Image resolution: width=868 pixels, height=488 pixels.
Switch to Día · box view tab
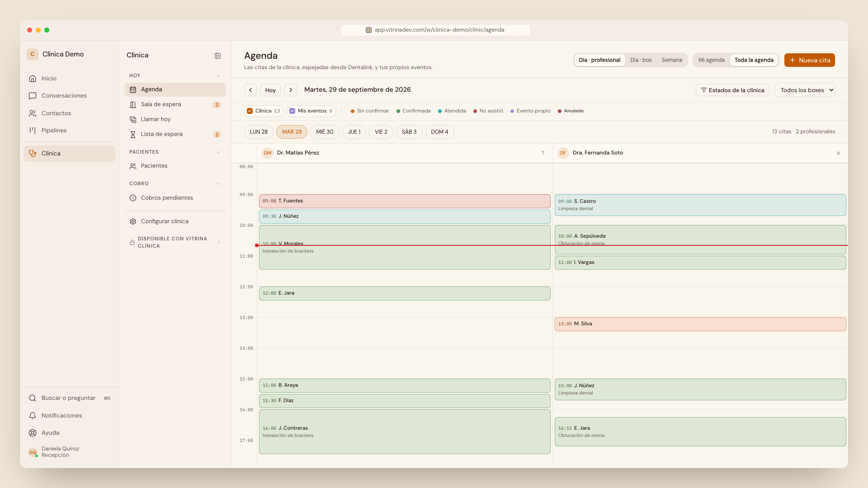(x=641, y=60)
